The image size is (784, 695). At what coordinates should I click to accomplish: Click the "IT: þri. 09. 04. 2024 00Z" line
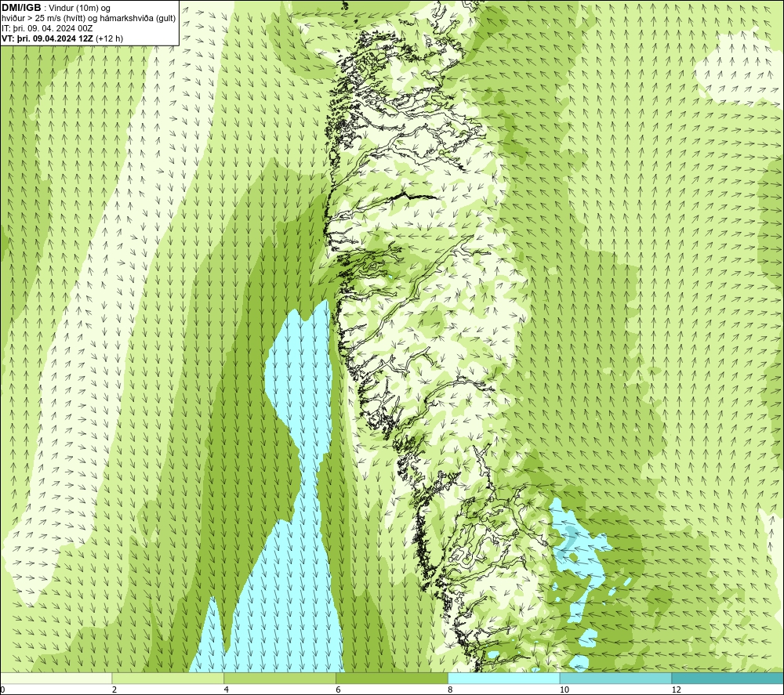click(47, 28)
